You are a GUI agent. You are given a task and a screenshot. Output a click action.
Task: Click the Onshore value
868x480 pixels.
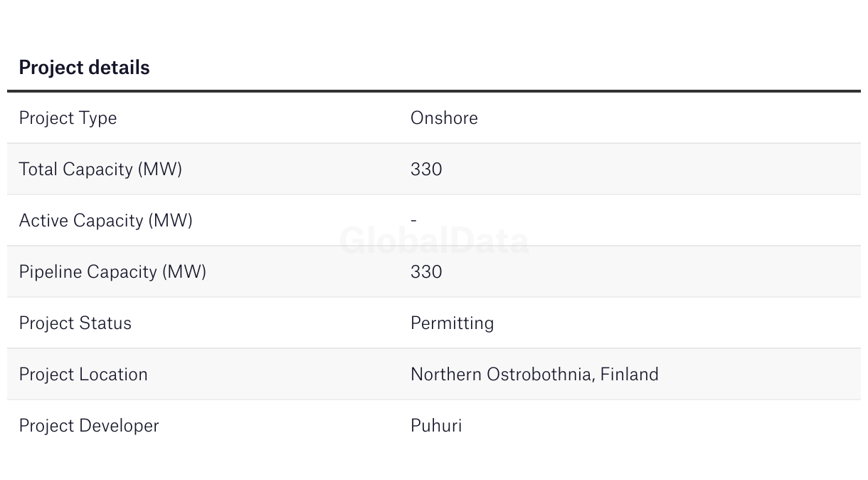pyautogui.click(x=444, y=118)
